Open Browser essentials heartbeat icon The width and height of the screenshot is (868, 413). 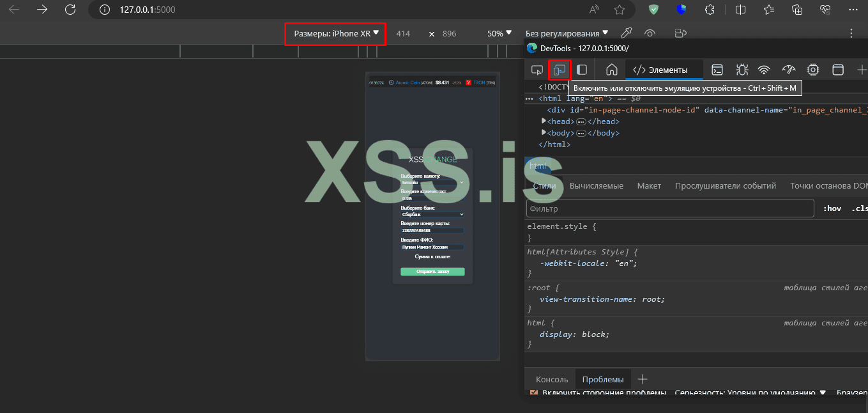click(x=825, y=10)
